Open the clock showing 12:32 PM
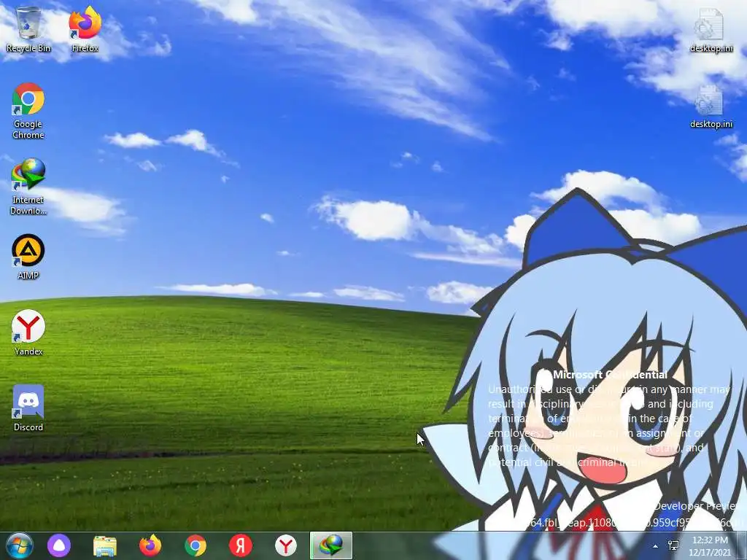This screenshot has height=560, width=747. pyautogui.click(x=710, y=545)
